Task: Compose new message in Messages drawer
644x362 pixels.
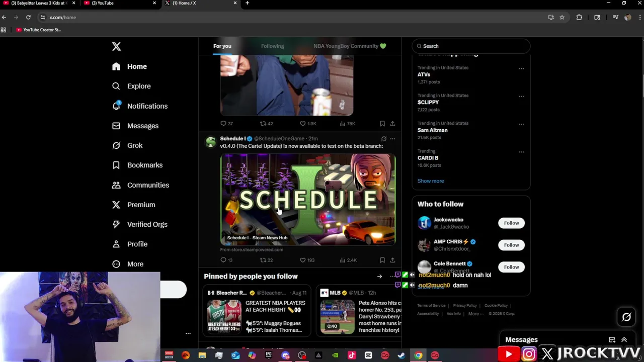Action: coord(612,340)
